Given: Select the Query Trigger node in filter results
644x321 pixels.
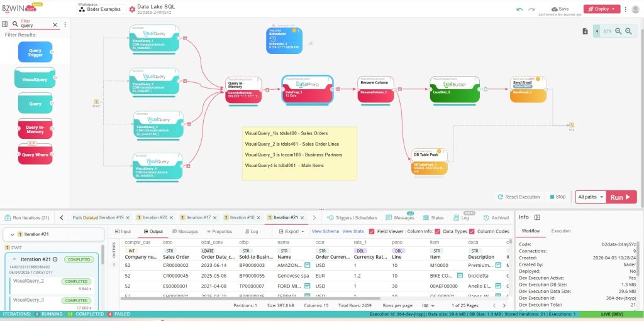Looking at the screenshot, I should pos(35,52).
